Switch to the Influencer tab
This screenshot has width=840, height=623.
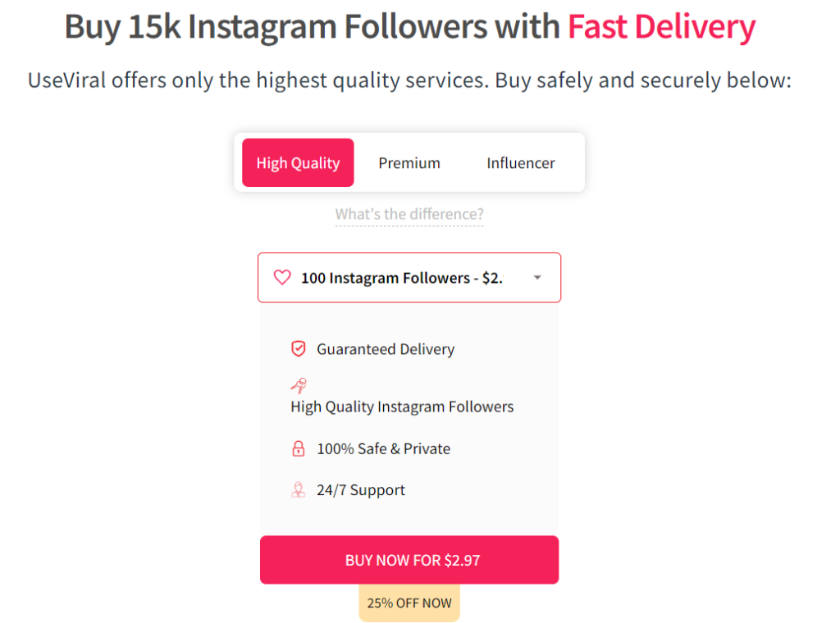521,163
